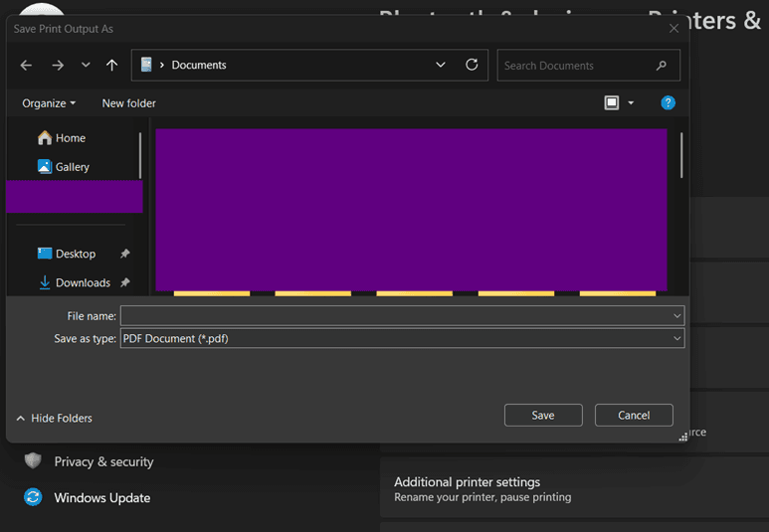Collapse the pane with Hide Folders
The image size is (769, 532).
(x=55, y=419)
